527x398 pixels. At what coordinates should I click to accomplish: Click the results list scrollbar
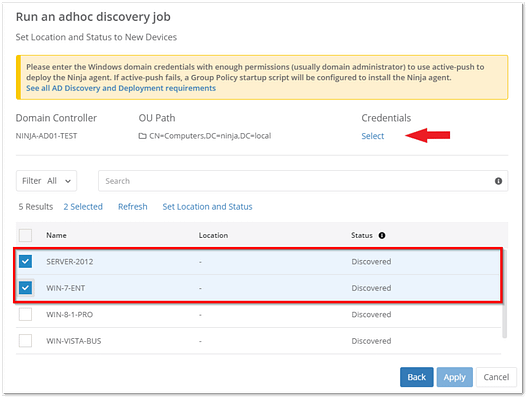[504, 293]
